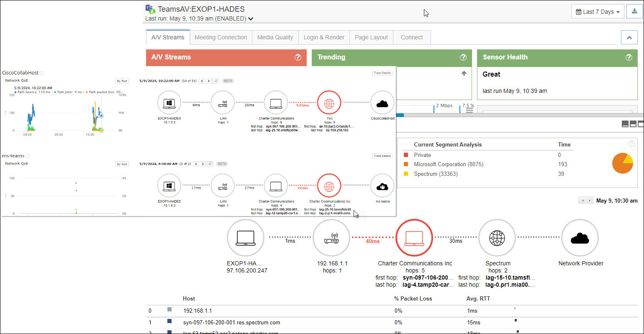Viewport: 644px width, 334px height.
Task: Click the 192.168.1.1 host row in table
Action: pos(198,311)
